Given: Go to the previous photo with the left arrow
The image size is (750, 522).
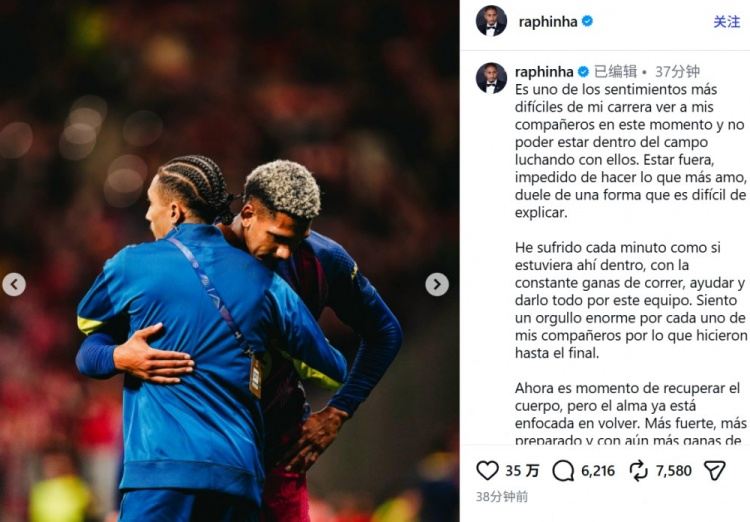Looking at the screenshot, I should [x=14, y=285].
